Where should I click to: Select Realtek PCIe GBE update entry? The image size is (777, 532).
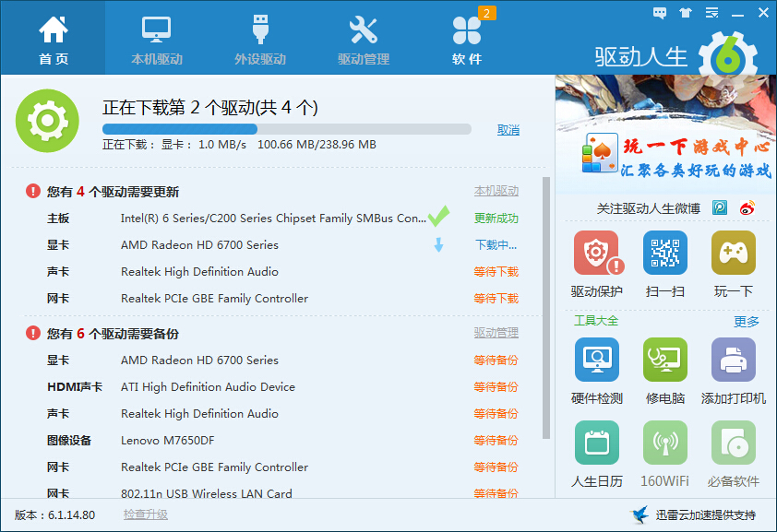[215, 299]
